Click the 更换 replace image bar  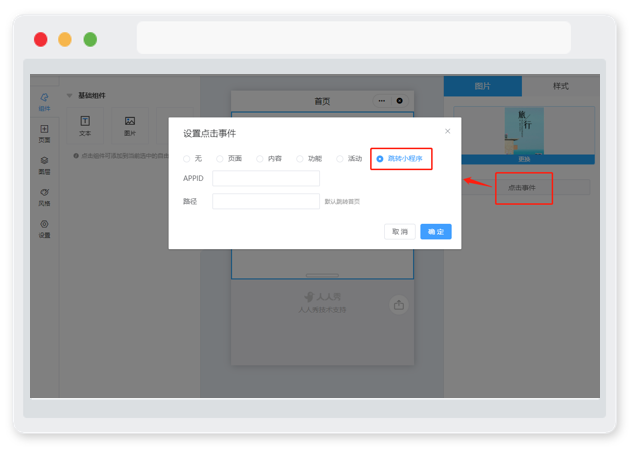click(x=524, y=160)
